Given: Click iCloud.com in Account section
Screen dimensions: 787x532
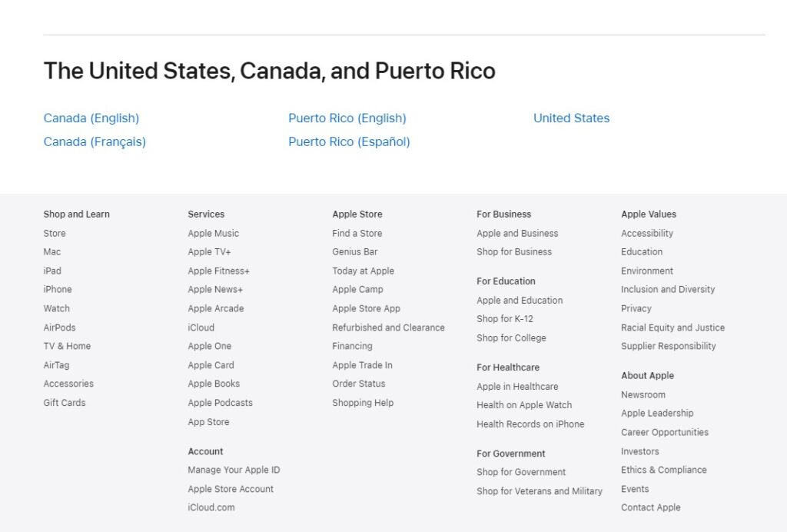Looking at the screenshot, I should (211, 507).
